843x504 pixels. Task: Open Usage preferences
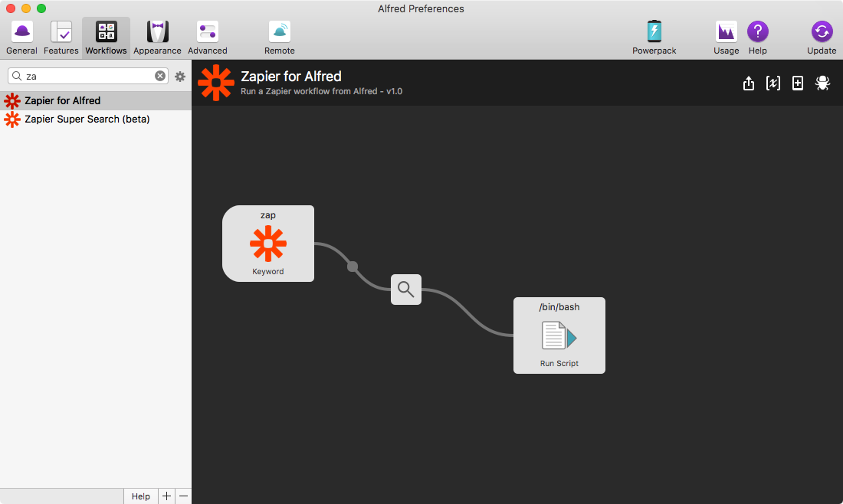click(x=726, y=32)
